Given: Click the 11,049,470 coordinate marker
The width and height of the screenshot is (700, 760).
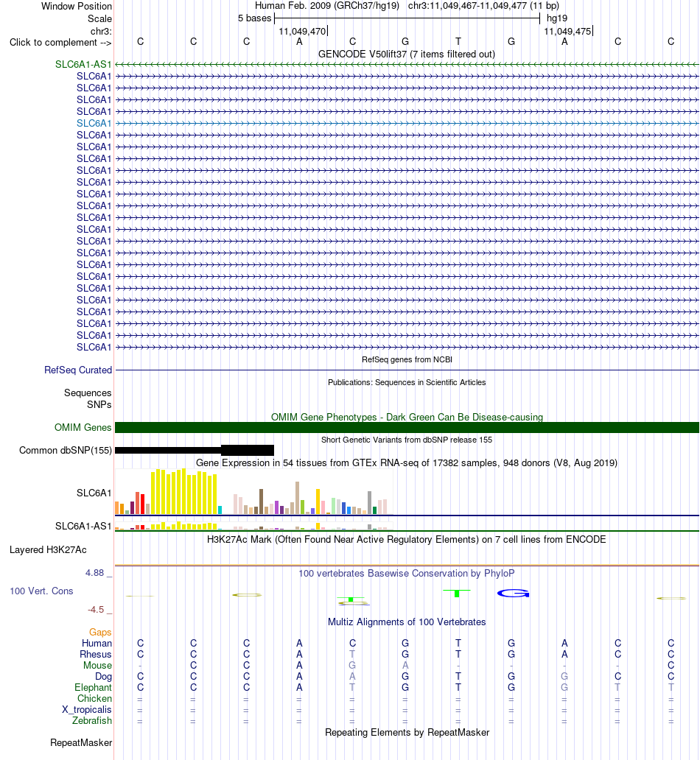Looking at the screenshot, I should 302,32.
